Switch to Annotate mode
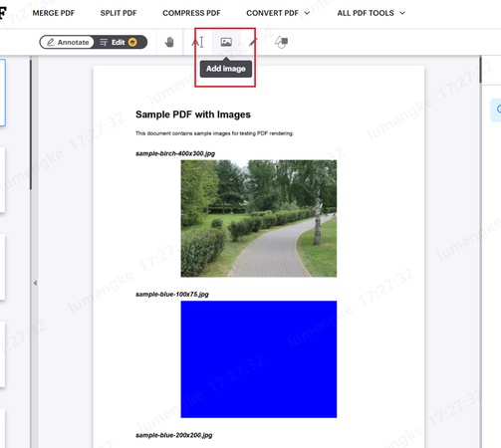This screenshot has height=448, width=501. pyautogui.click(x=68, y=42)
